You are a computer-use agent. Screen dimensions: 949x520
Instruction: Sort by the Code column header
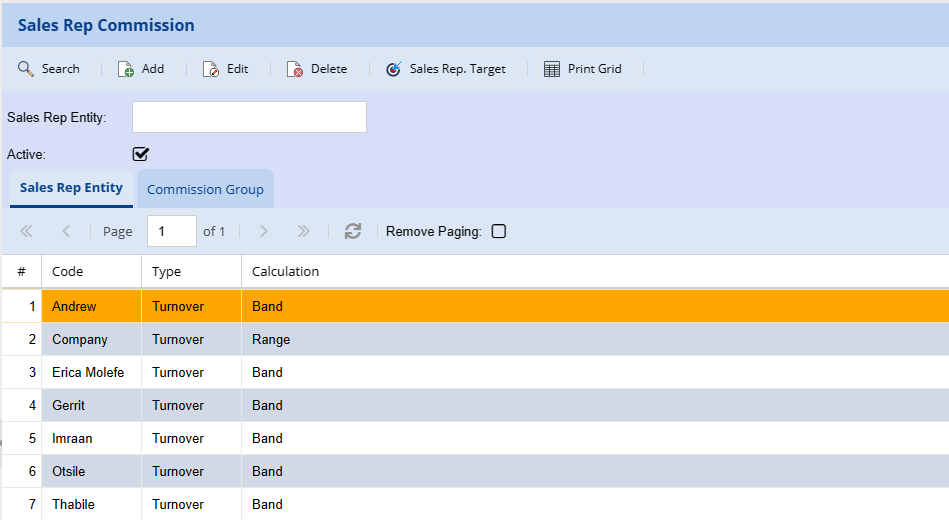pyautogui.click(x=68, y=271)
